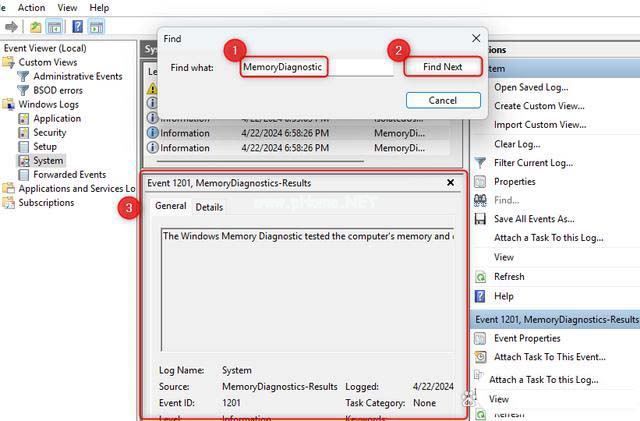
Task: Toggle the action pane toolbar icon
Action: [x=97, y=27]
